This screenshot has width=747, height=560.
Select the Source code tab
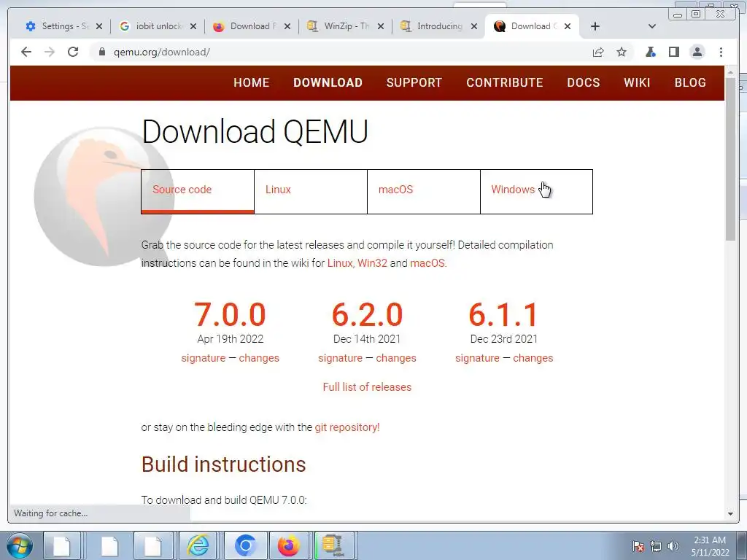tap(198, 192)
